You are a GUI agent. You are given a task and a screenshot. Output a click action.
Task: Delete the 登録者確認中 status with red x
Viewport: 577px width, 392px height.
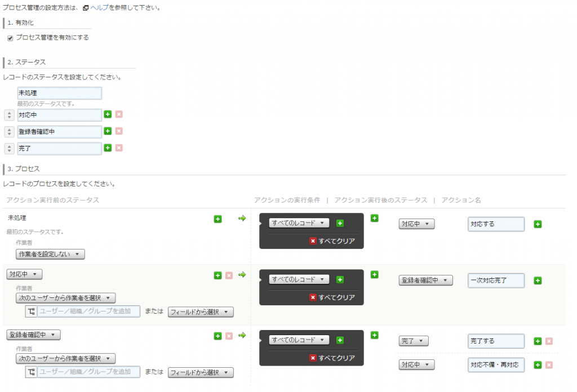coord(119,131)
